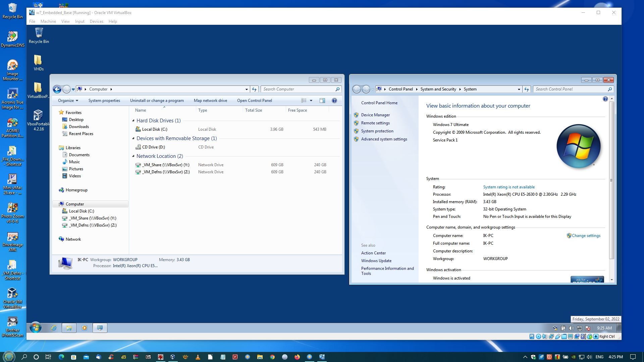
Task: Launch Internet Explorer from guest taskbar
Action: coord(54,328)
